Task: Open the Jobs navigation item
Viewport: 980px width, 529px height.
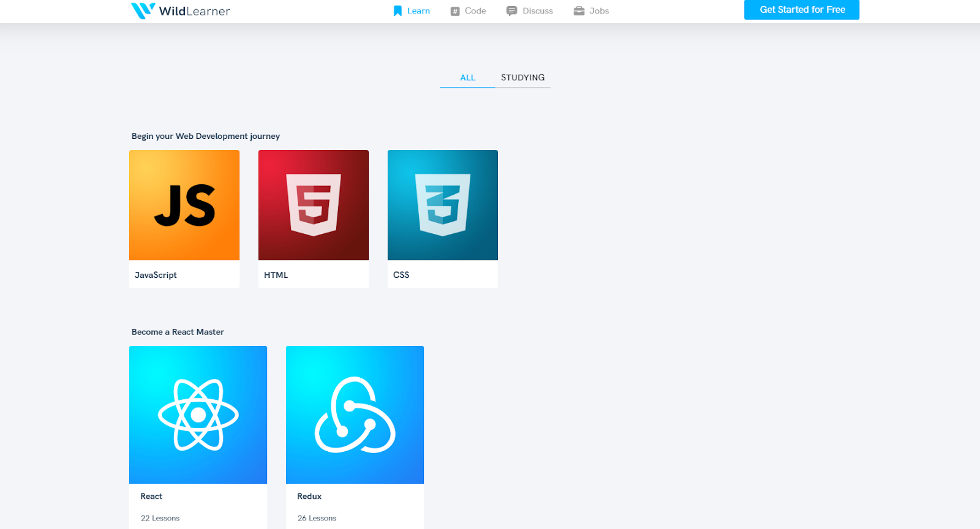Action: 591,11
